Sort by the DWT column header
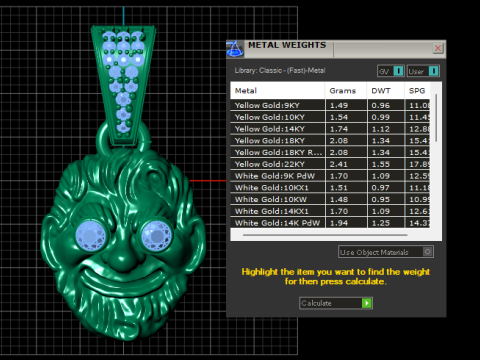The width and height of the screenshot is (480, 360). tap(386, 91)
